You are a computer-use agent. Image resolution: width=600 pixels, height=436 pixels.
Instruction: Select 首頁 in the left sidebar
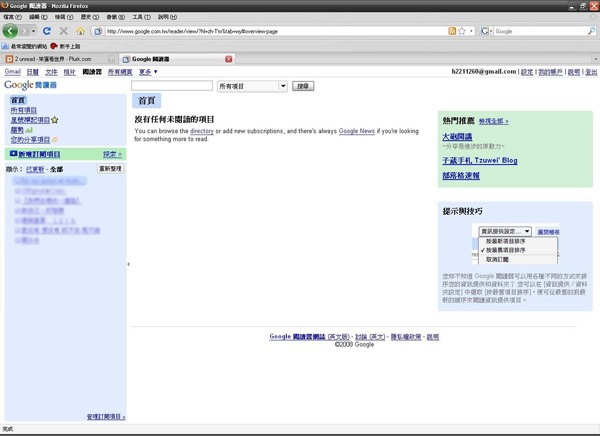pos(18,100)
